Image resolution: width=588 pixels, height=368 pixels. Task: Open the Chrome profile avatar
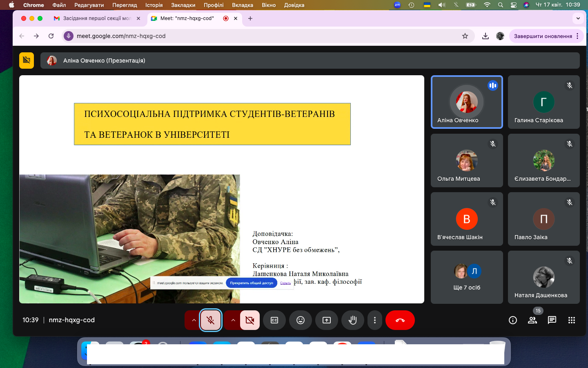(x=500, y=36)
